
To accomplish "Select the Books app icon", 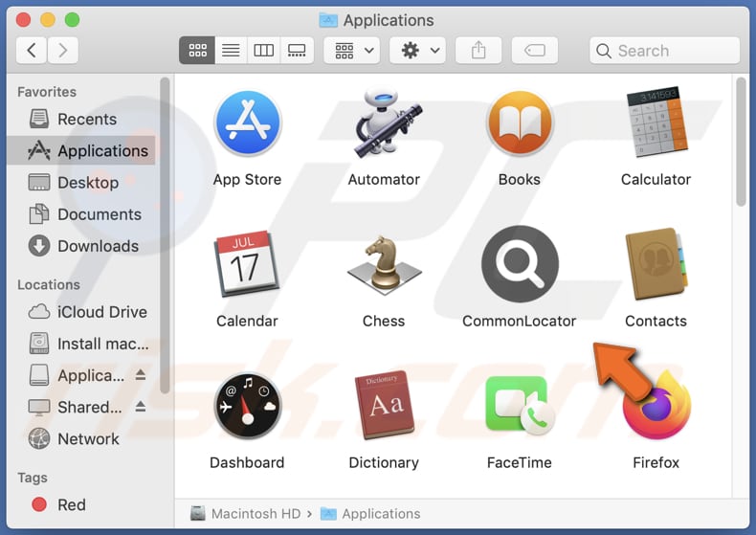I will pyautogui.click(x=520, y=123).
